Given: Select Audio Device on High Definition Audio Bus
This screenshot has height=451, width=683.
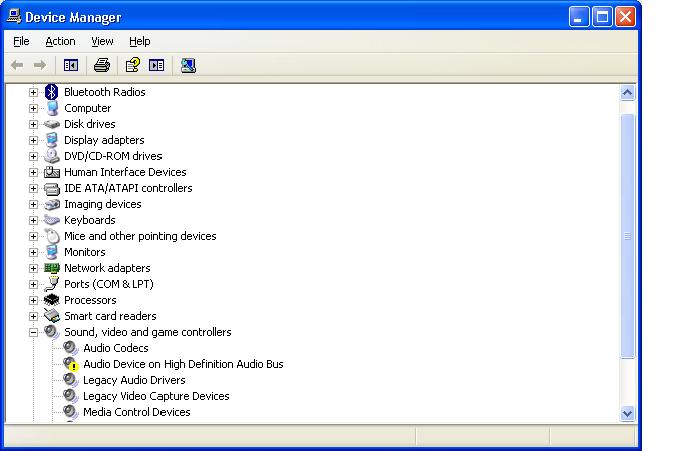Looking at the screenshot, I should (183, 364).
